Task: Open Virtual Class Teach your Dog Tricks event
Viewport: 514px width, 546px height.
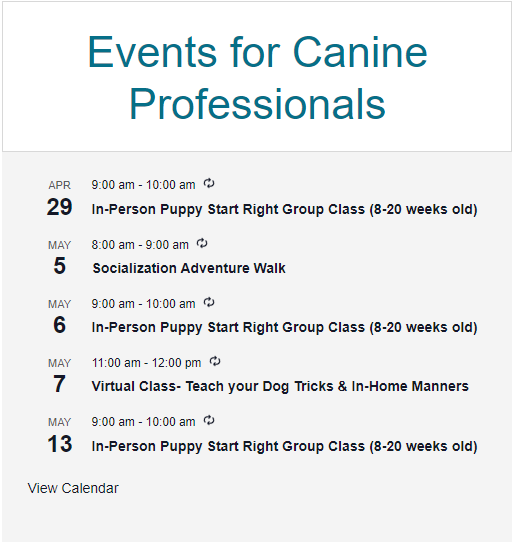Action: click(x=280, y=387)
